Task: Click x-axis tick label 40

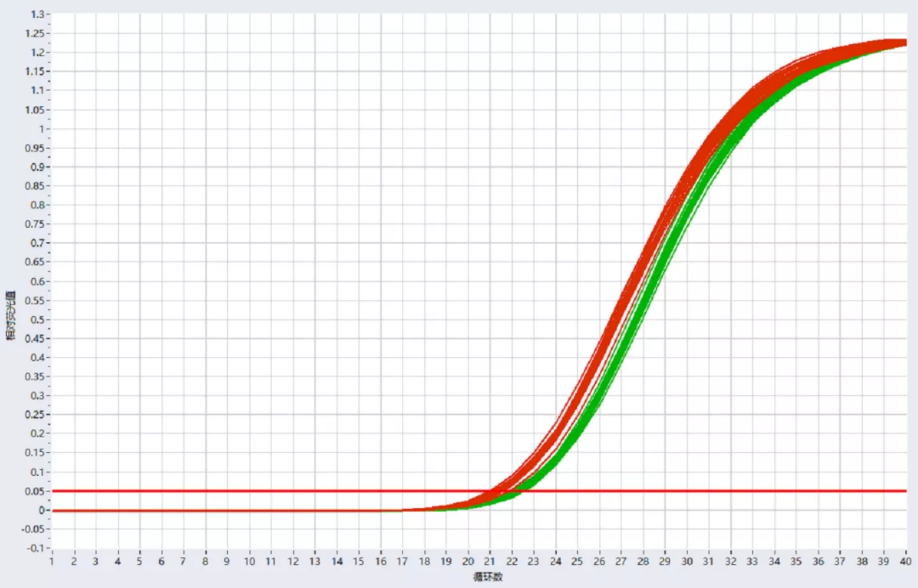Action: click(906, 562)
